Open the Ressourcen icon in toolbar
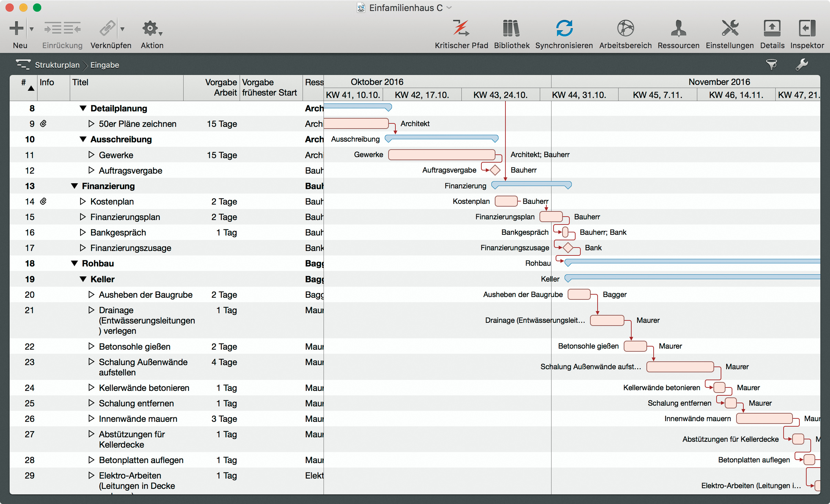The height and width of the screenshot is (504, 830). pyautogui.click(x=678, y=29)
